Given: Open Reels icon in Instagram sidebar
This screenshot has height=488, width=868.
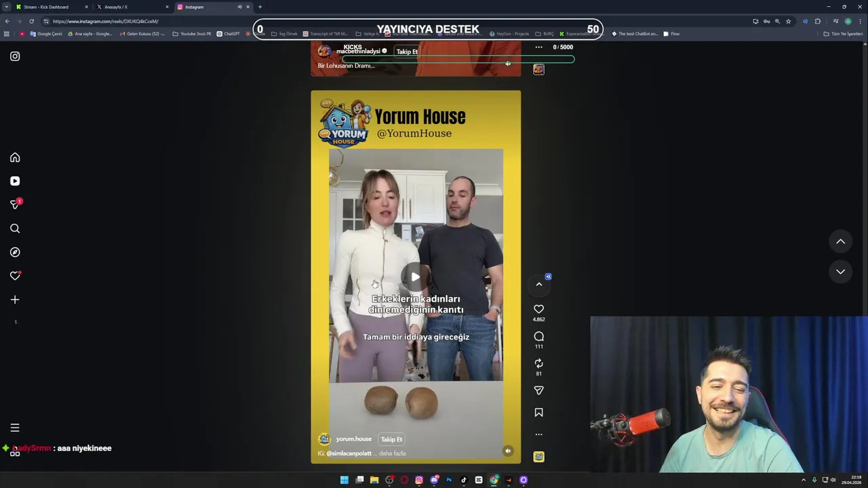Looking at the screenshot, I should click(15, 181).
